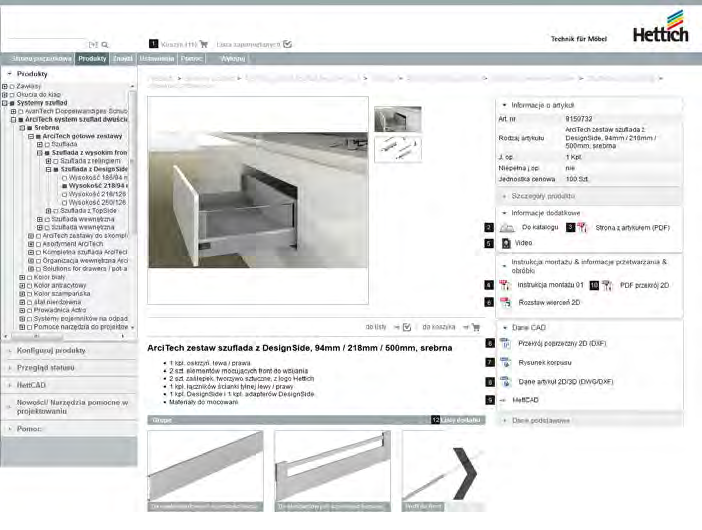Expand the Szuflada z relingiem node
The width and height of the screenshot is (702, 530).
48,161
